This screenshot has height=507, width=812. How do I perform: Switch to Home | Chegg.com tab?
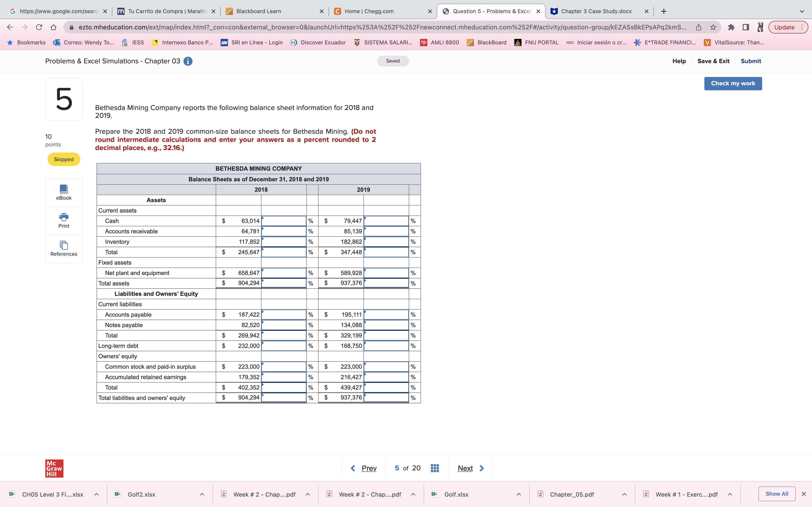click(369, 11)
